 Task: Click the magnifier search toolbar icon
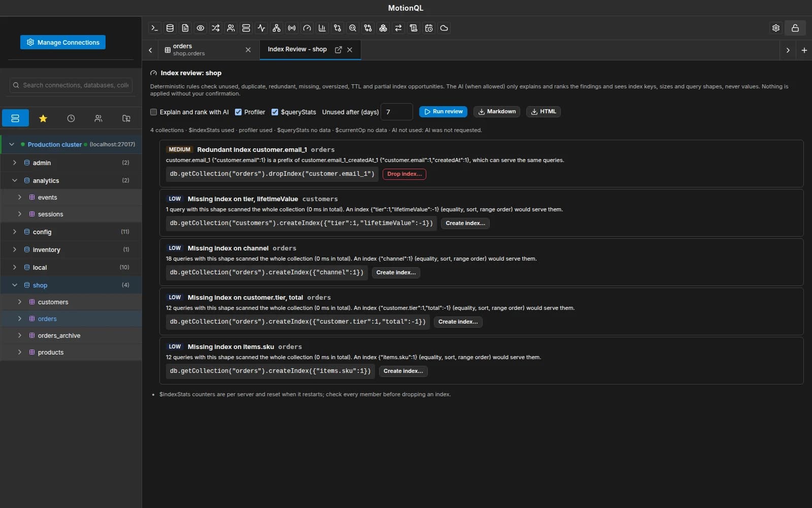(x=353, y=28)
